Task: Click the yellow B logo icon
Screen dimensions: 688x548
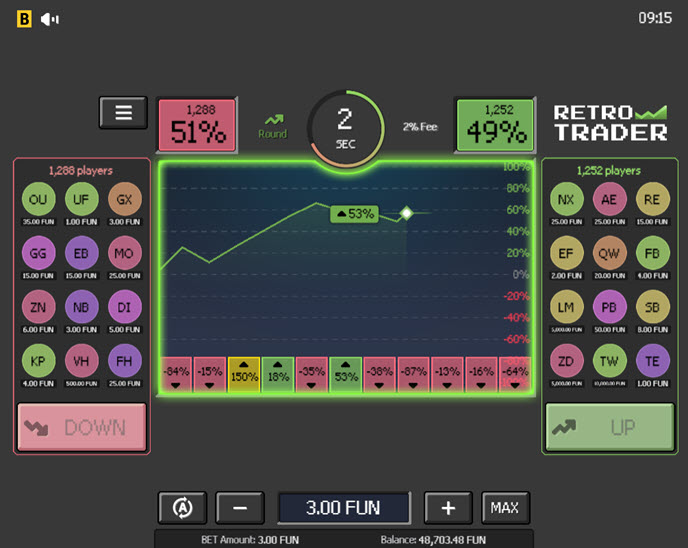Action: click(x=25, y=19)
